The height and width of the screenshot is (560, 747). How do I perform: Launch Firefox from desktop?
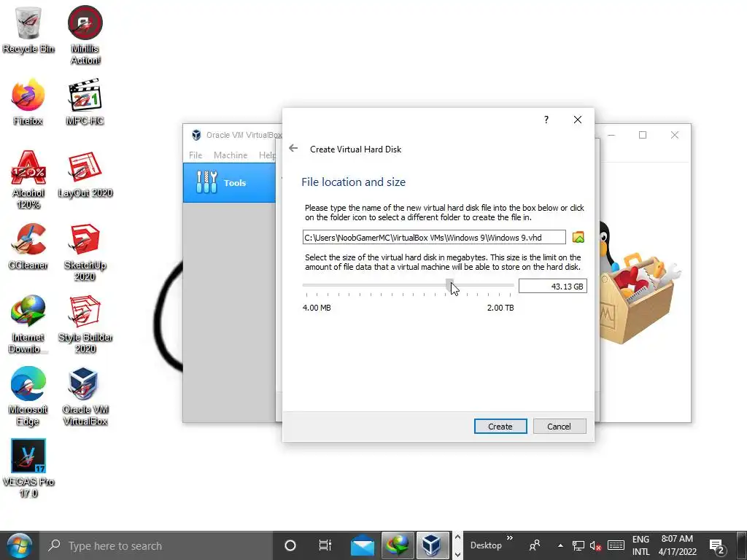28,102
